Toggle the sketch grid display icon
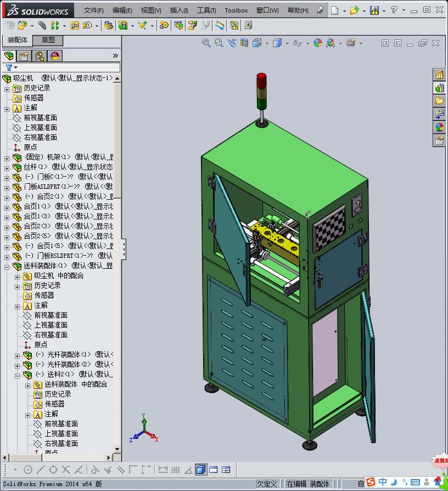448x491 pixels. [x=176, y=470]
